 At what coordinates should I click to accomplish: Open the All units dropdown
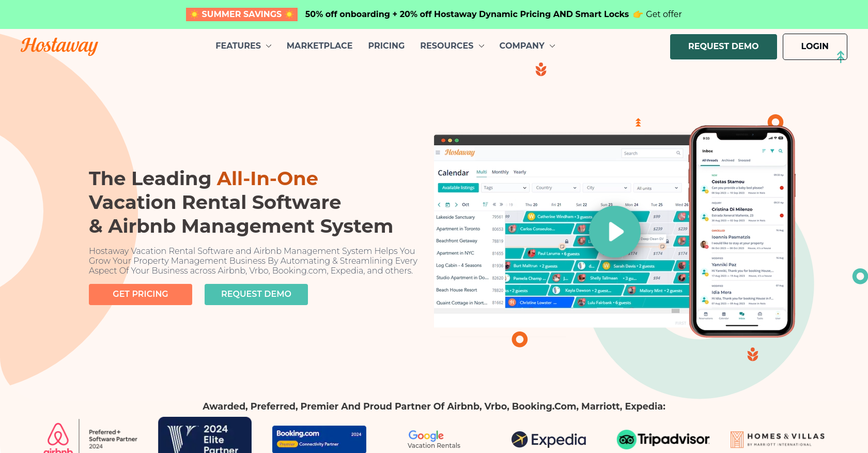click(658, 188)
